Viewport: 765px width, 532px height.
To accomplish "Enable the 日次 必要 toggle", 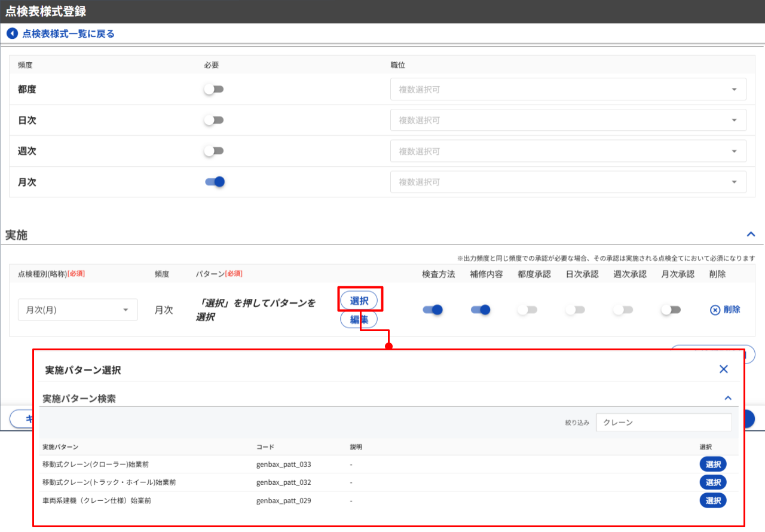I will [213, 120].
